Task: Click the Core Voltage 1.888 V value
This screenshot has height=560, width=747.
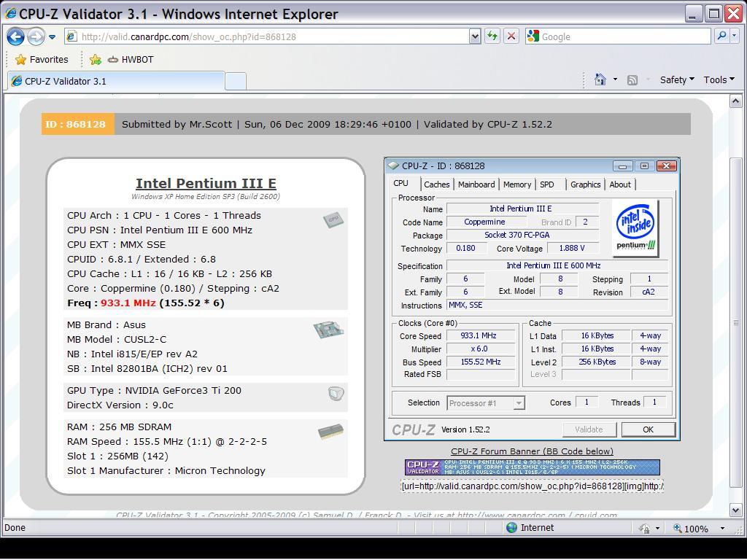Action: click(572, 248)
